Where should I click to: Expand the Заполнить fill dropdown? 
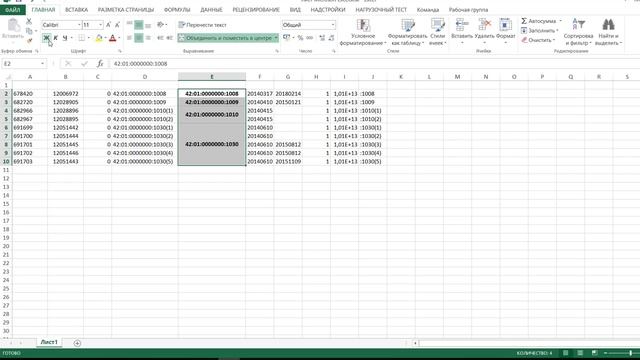click(x=557, y=31)
